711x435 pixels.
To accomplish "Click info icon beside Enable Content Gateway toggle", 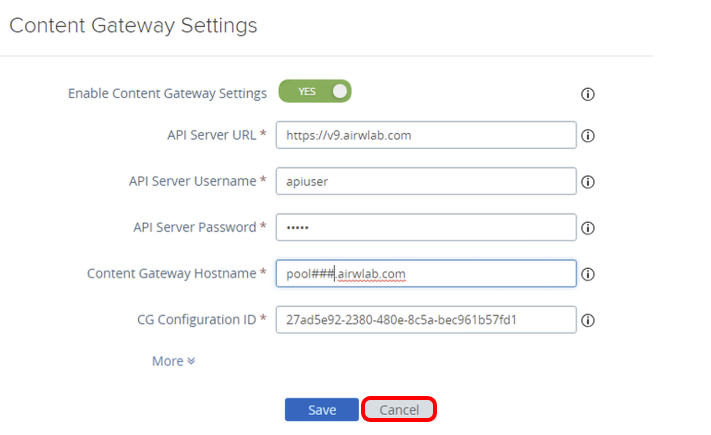I will [x=588, y=94].
